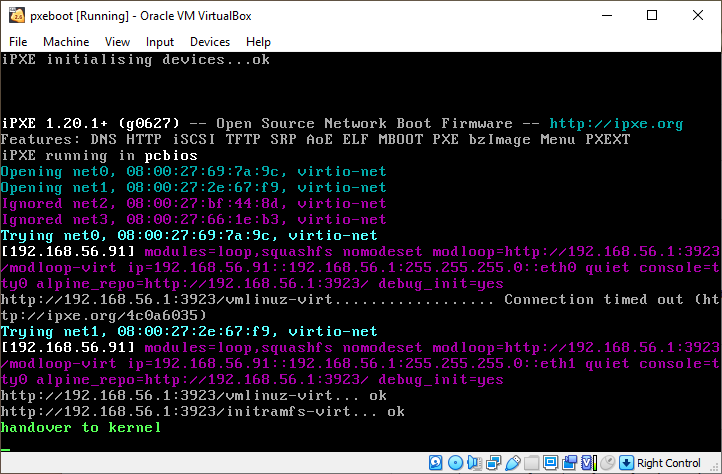Click the network adapters status icon
The image size is (722, 474).
coord(494,462)
